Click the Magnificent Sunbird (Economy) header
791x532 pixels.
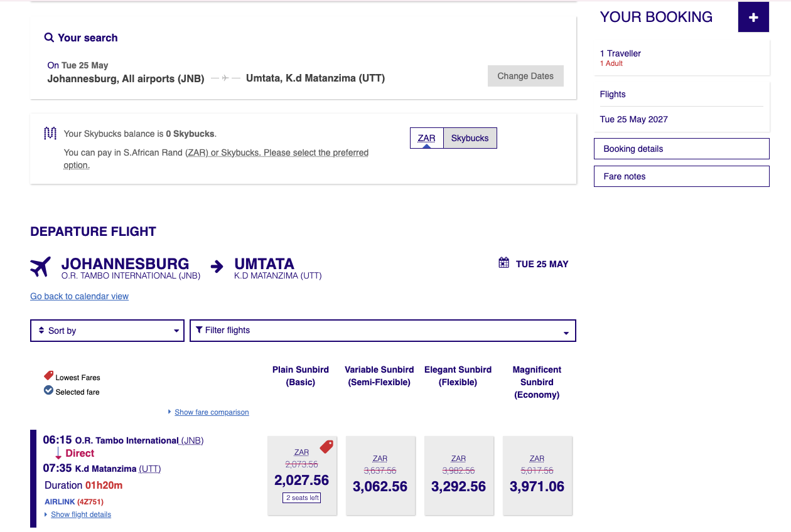[x=537, y=382]
